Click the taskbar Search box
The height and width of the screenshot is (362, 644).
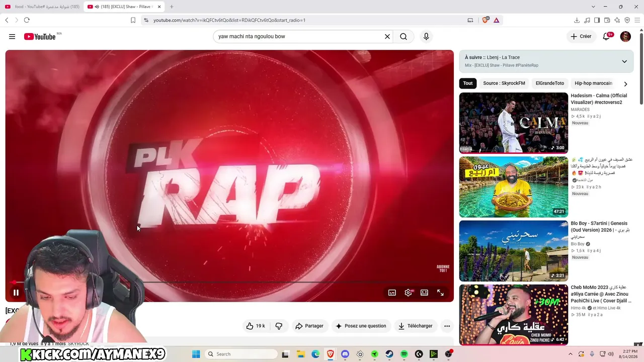point(242,354)
